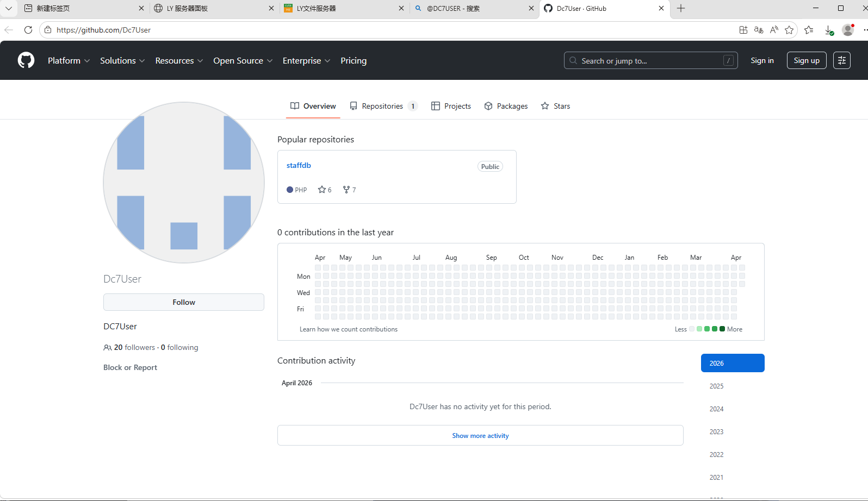Click the browser profile avatar icon
The width and height of the screenshot is (868, 501).
click(x=847, y=30)
